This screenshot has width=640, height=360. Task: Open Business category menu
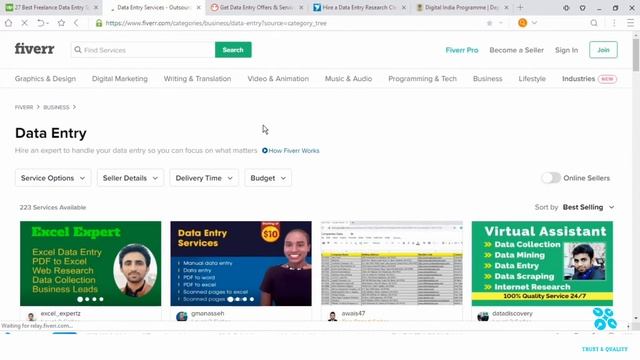[x=487, y=79]
